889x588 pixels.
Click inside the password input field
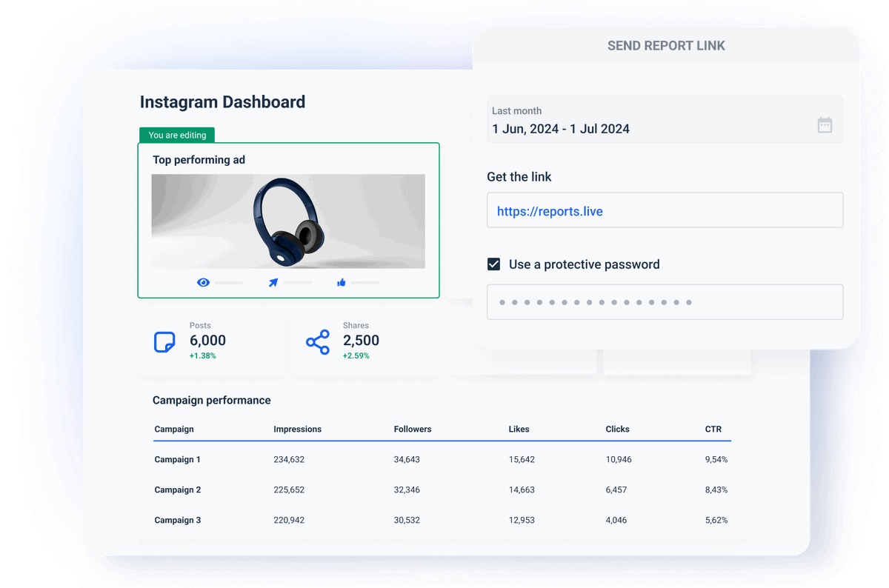[665, 301]
